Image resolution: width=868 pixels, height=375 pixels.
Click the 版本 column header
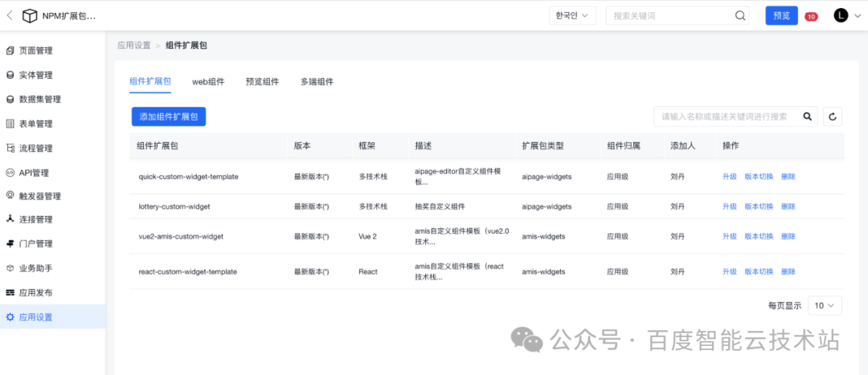click(302, 145)
